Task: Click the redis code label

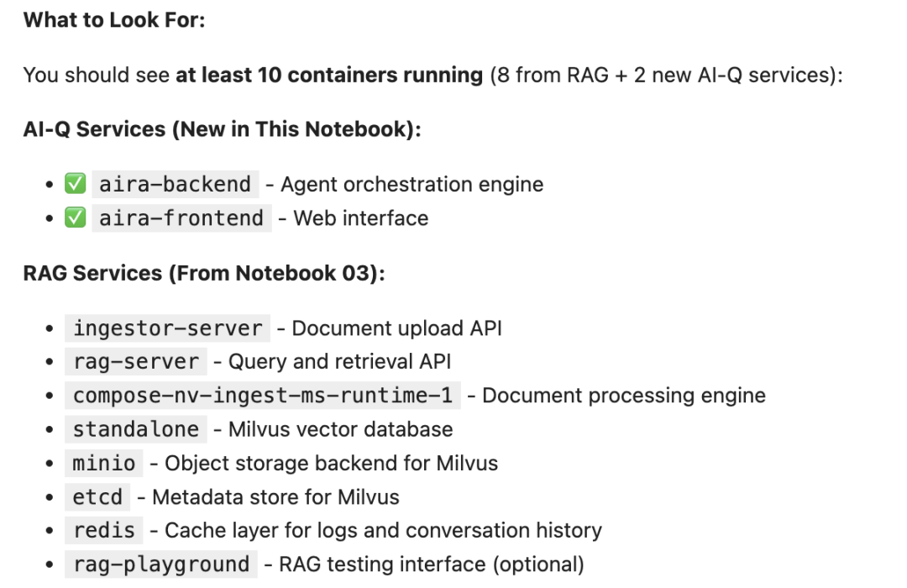Action: [x=104, y=530]
